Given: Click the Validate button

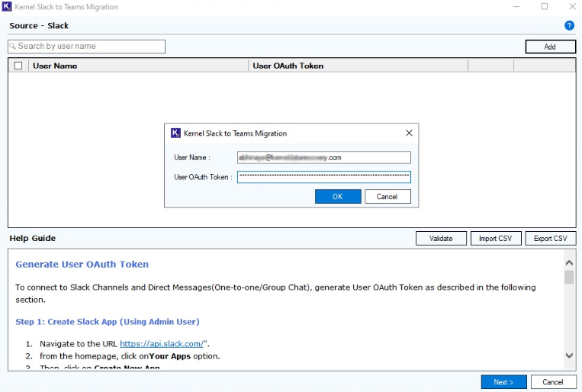Looking at the screenshot, I should pos(441,238).
